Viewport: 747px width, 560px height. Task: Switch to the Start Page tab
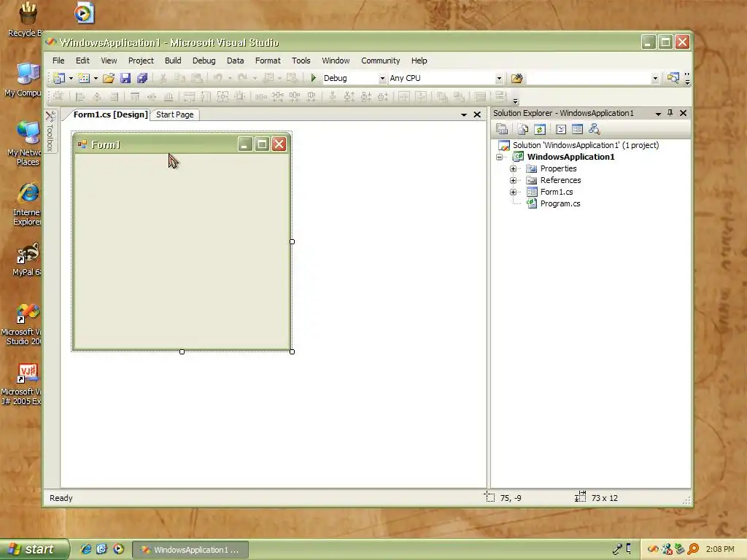click(175, 114)
